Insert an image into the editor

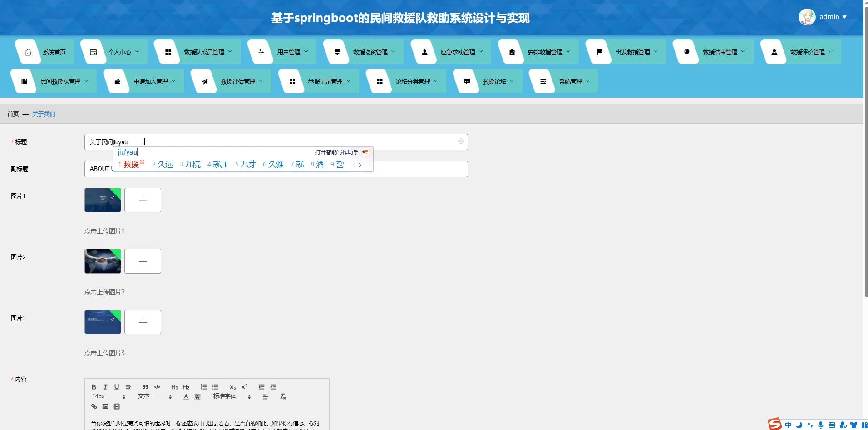click(x=105, y=406)
